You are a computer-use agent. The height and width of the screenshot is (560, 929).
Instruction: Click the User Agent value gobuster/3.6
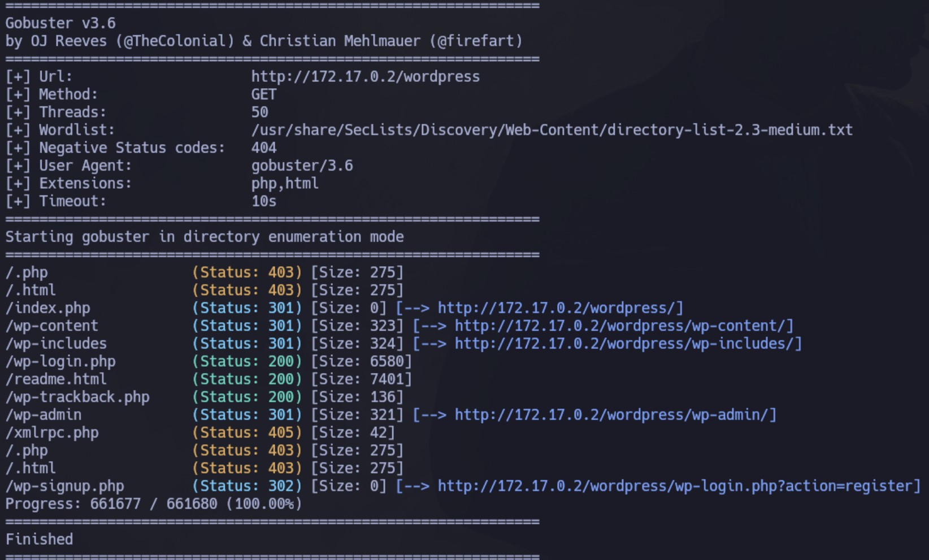click(302, 166)
